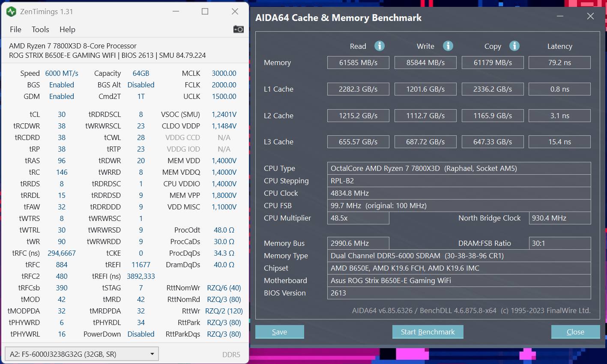Select the L1 Cache Read 2282.3 GB/s field

358,89
